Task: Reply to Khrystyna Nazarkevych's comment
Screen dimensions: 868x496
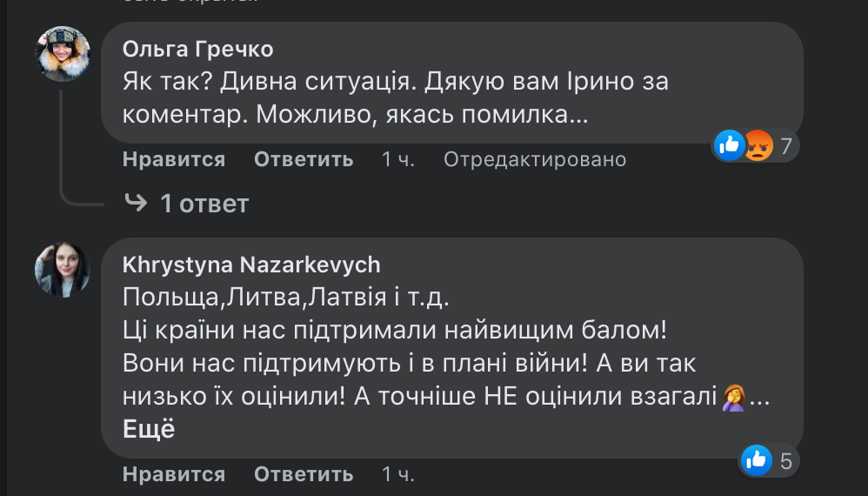Action: 304,474
